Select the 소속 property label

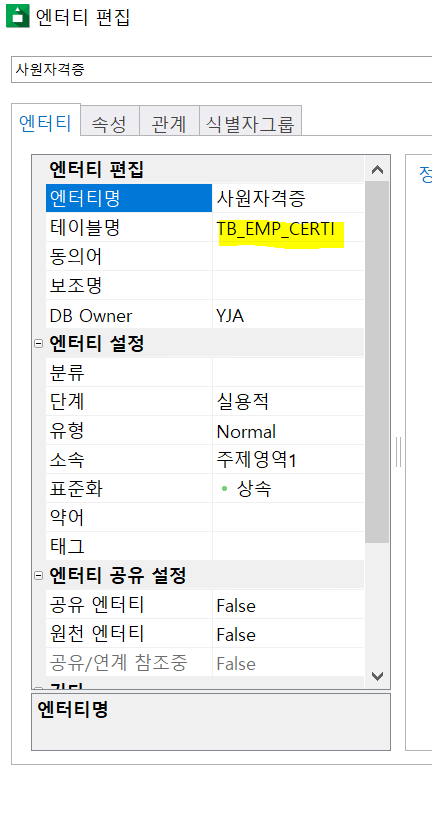tap(67, 460)
